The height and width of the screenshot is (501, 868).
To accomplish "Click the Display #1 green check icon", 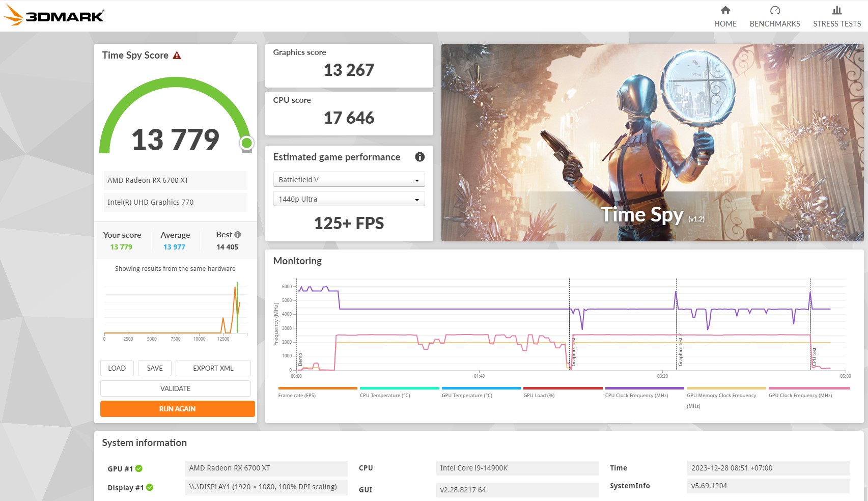I will [150, 487].
